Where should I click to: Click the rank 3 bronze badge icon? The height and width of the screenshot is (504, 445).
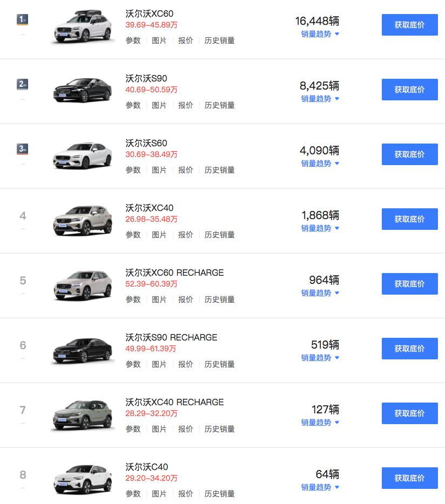pos(23,149)
